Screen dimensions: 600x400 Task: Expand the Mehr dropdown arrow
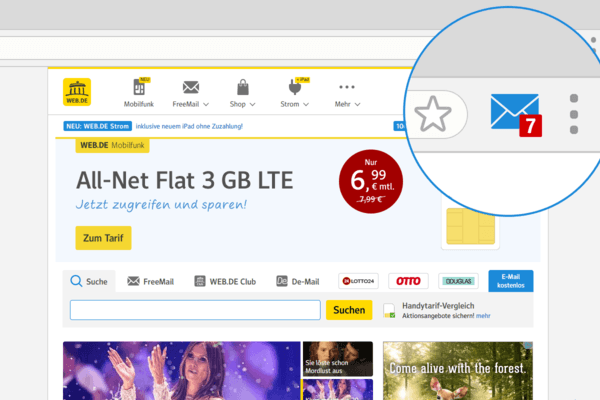click(x=357, y=104)
